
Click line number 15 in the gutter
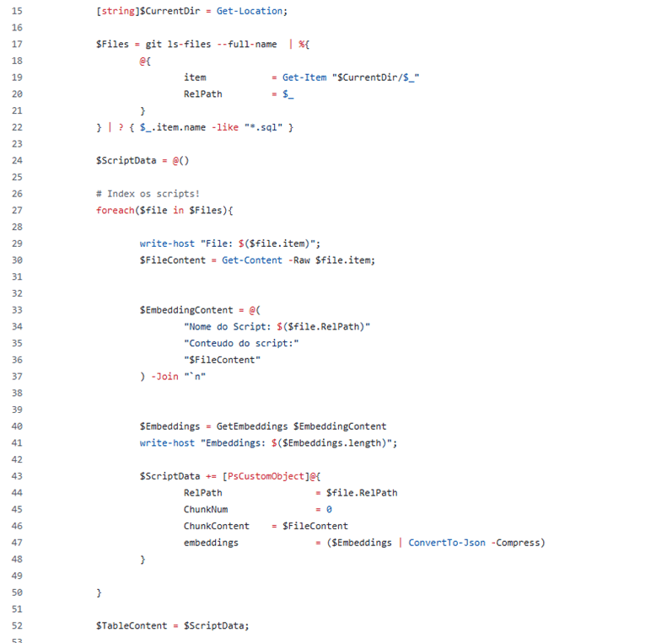(18, 11)
